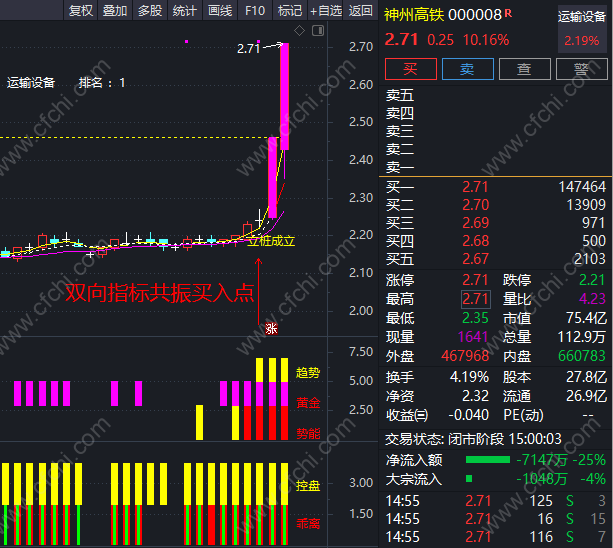613x548 pixels.
Task: Open the 叠加 overlay option
Action: [115, 10]
